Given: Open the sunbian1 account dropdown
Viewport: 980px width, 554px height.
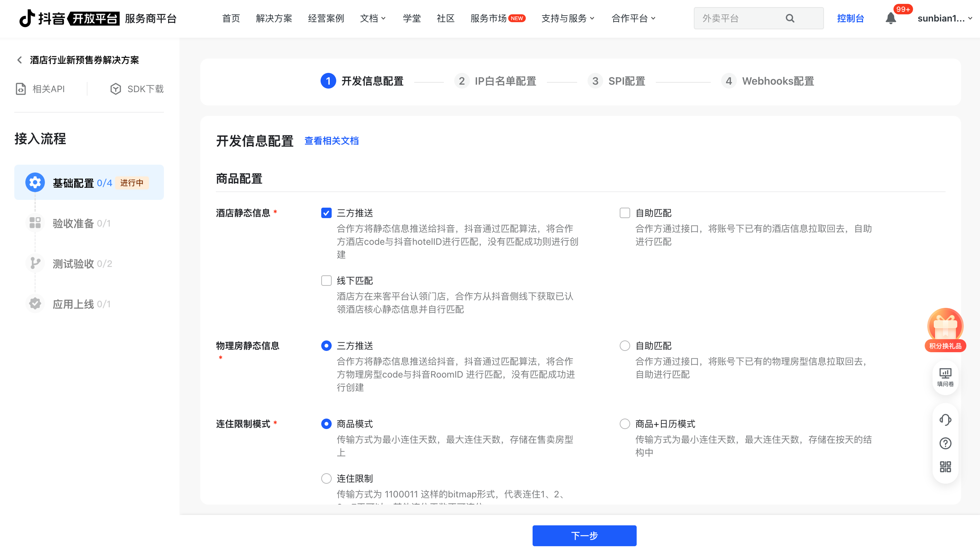Looking at the screenshot, I should (x=944, y=18).
